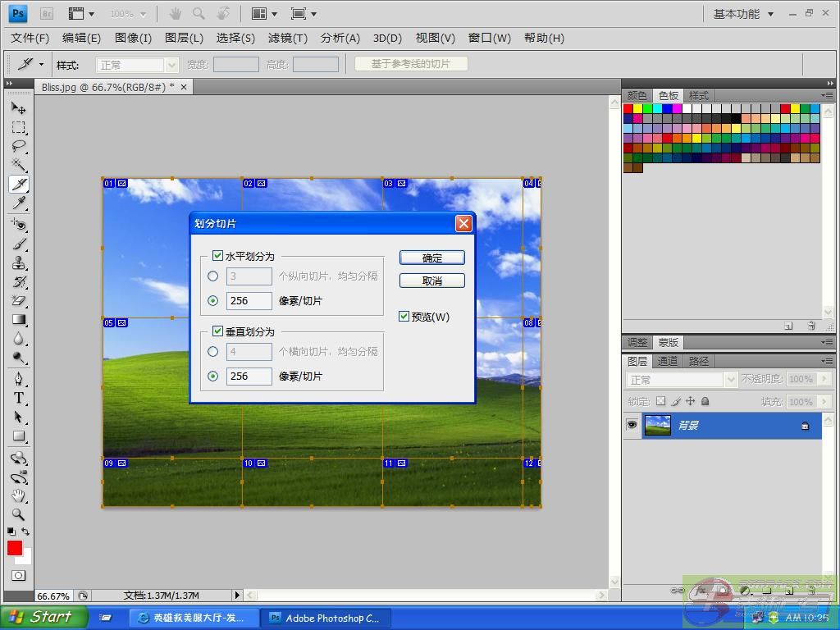Open the 不透明度 opacity slider arrow
This screenshot has width=840, height=630.
(824, 379)
